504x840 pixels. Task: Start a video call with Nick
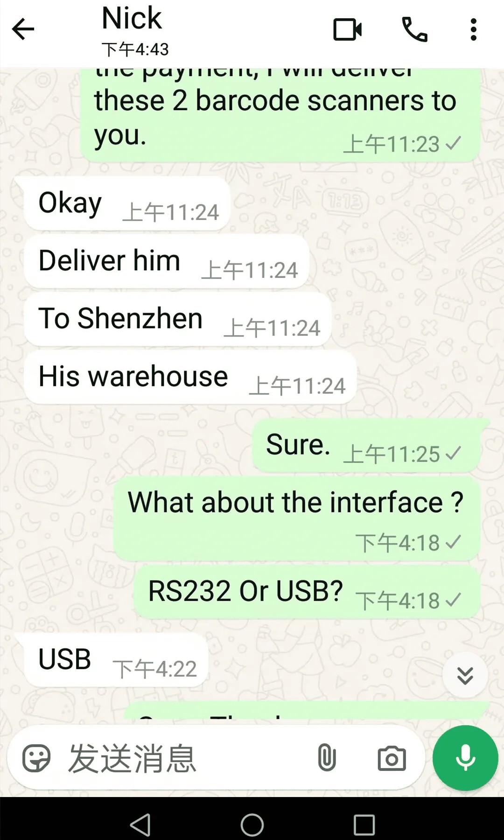tap(348, 30)
